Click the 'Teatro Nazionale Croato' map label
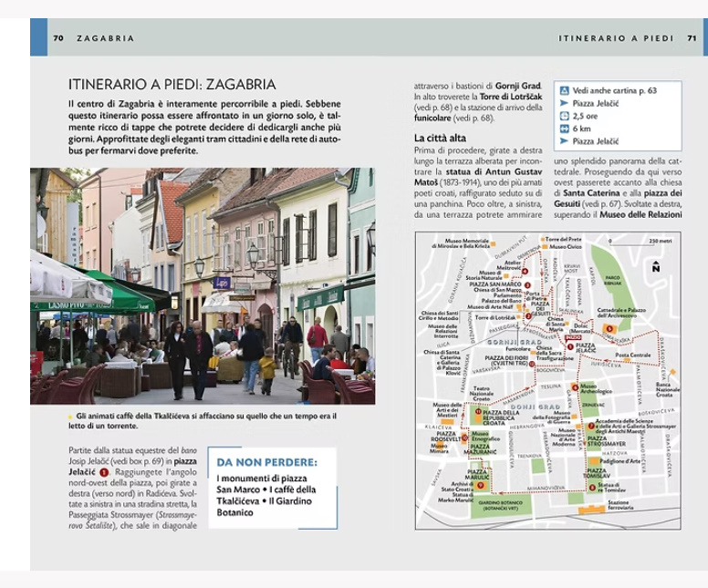The width and height of the screenshot is (708, 588). [x=482, y=394]
